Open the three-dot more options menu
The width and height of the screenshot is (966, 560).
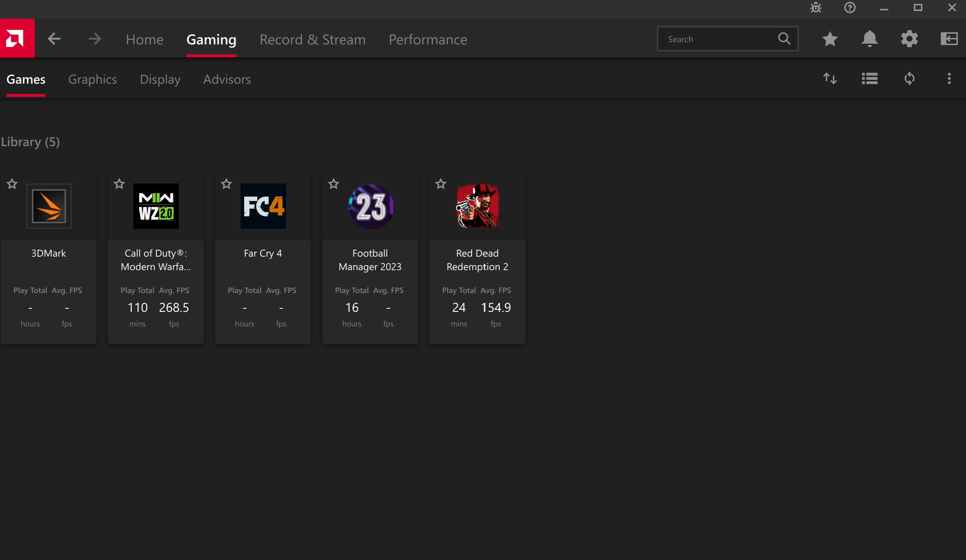[949, 79]
